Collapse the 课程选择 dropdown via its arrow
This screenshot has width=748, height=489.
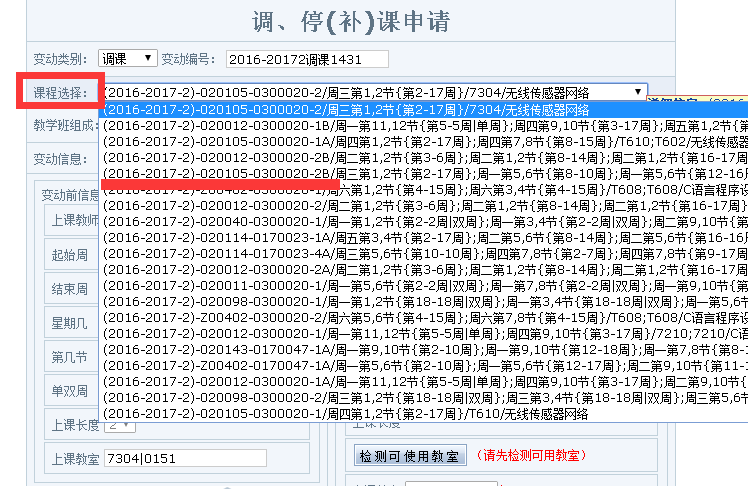(637, 92)
